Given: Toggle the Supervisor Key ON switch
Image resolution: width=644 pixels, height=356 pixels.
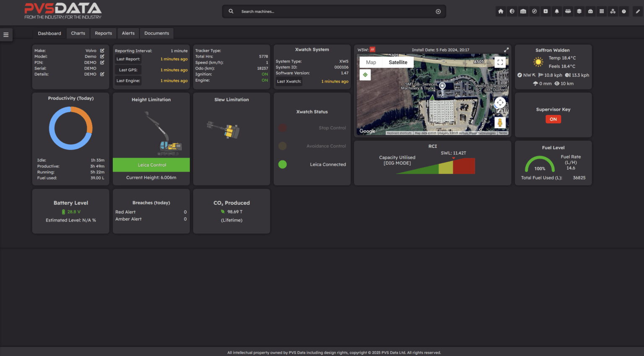Looking at the screenshot, I should coord(553,119).
